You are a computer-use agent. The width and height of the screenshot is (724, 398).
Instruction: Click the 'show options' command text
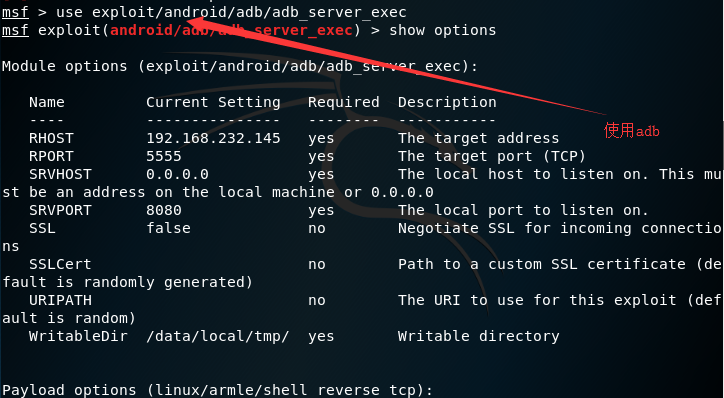point(442,30)
